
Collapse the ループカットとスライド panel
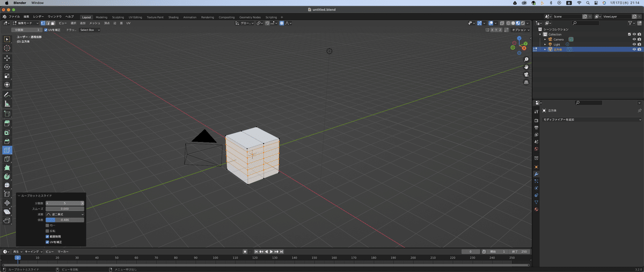tap(19, 196)
